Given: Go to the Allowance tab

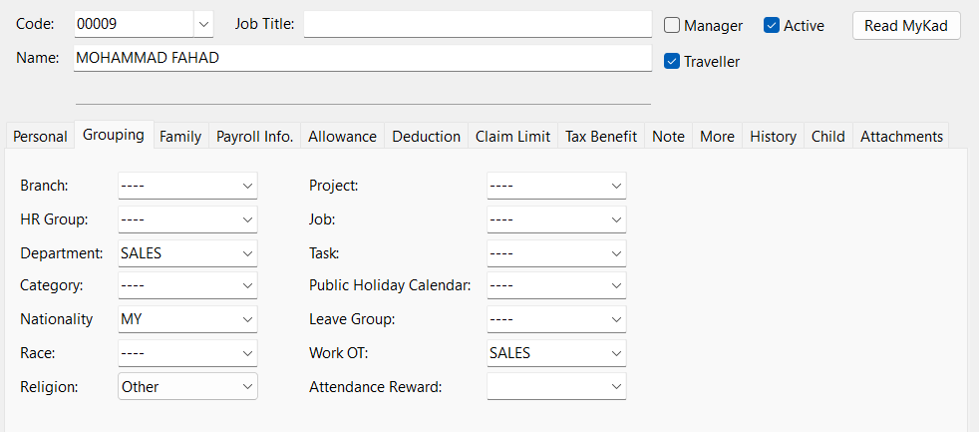Looking at the screenshot, I should pos(342,137).
